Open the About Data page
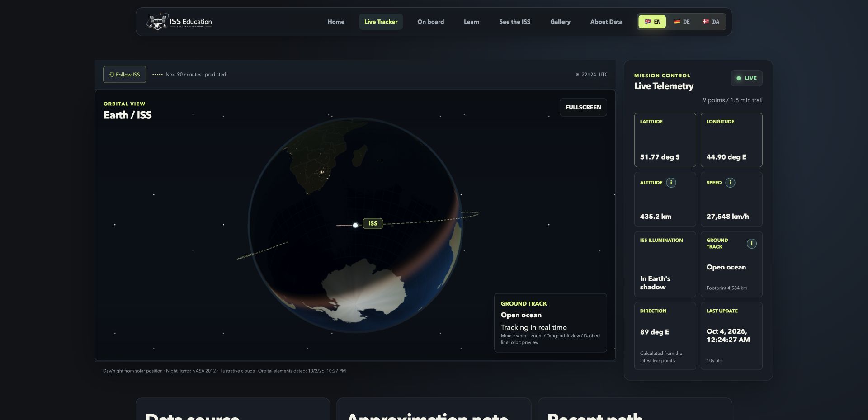This screenshot has width=868, height=420. point(606,22)
